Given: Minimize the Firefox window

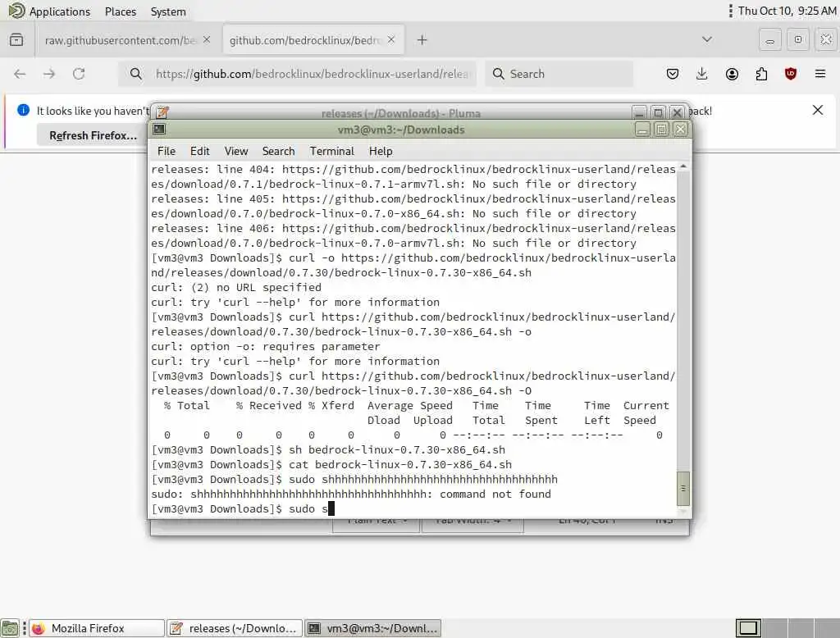Looking at the screenshot, I should coord(769,39).
